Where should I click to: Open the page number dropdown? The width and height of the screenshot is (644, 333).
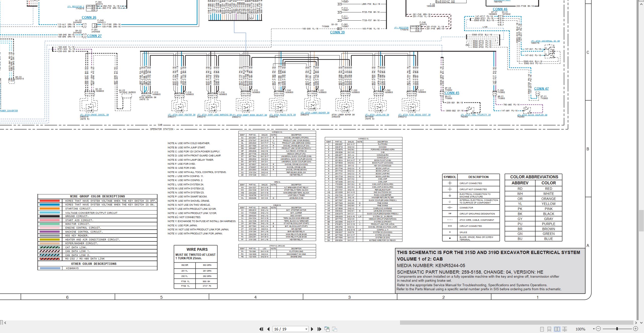306,329
